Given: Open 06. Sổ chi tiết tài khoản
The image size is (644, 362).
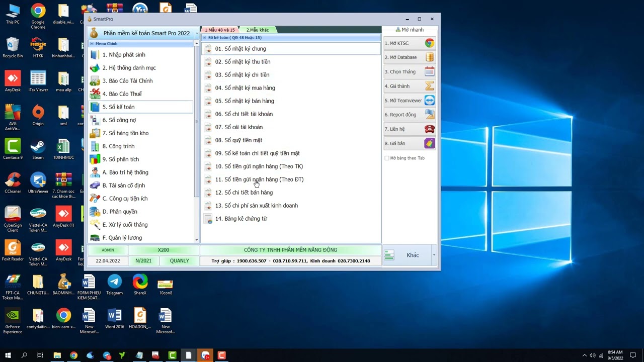Looking at the screenshot, I should [291, 114].
